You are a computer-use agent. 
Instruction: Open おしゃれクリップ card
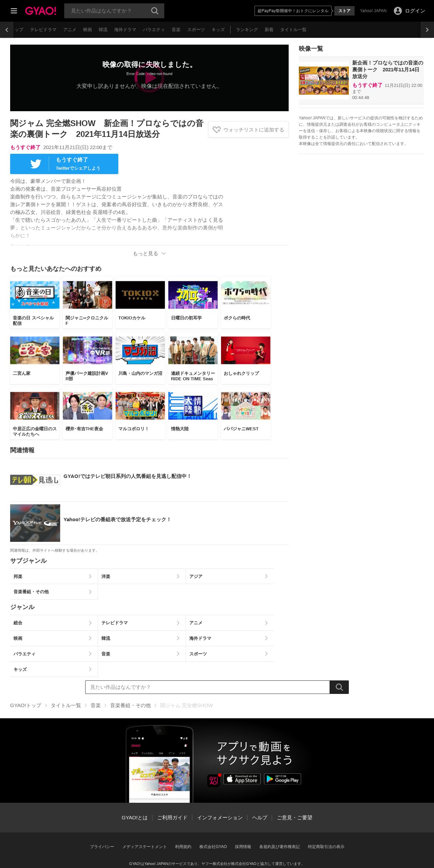pyautogui.click(x=246, y=358)
